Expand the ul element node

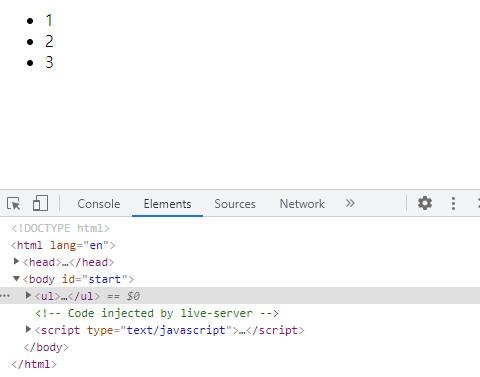click(28, 295)
